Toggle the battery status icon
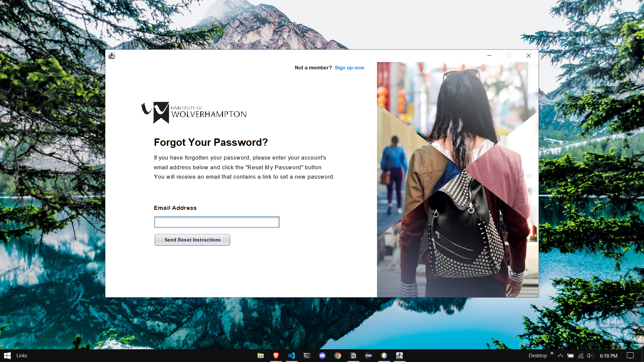The image size is (644, 362). [570, 355]
